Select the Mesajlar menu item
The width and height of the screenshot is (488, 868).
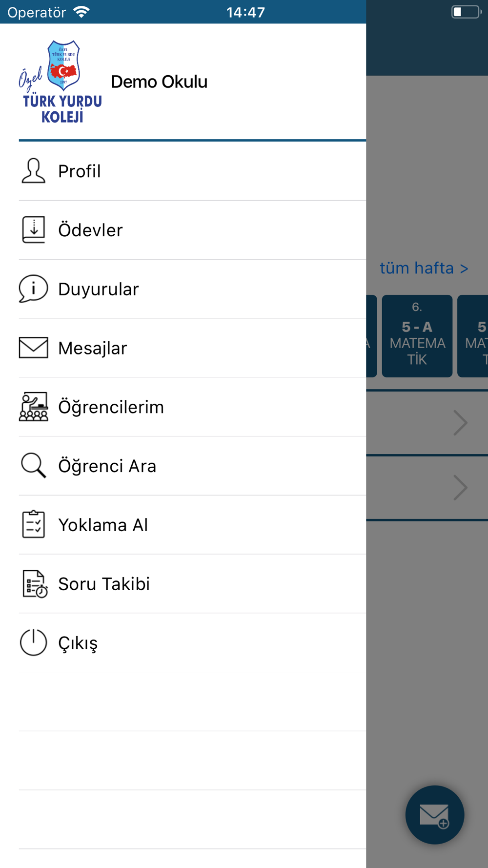coord(192,348)
